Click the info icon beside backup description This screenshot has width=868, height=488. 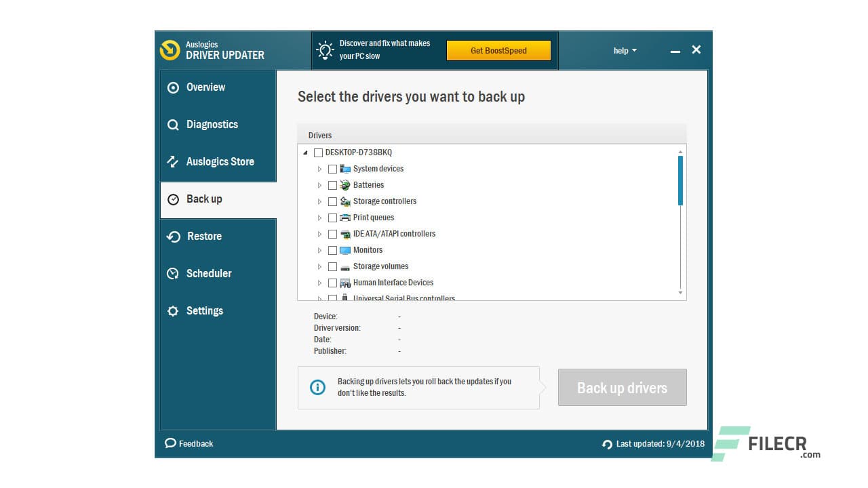pyautogui.click(x=317, y=387)
